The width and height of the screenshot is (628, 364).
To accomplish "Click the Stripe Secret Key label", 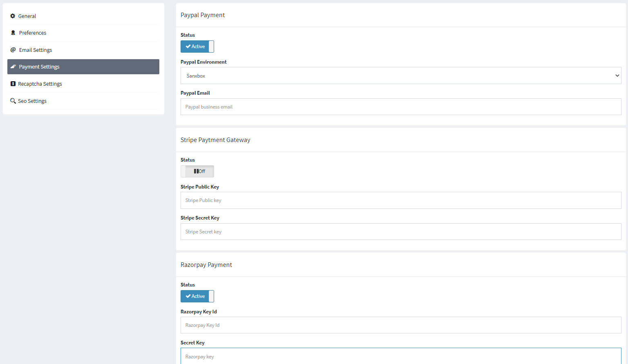I will pyautogui.click(x=200, y=218).
